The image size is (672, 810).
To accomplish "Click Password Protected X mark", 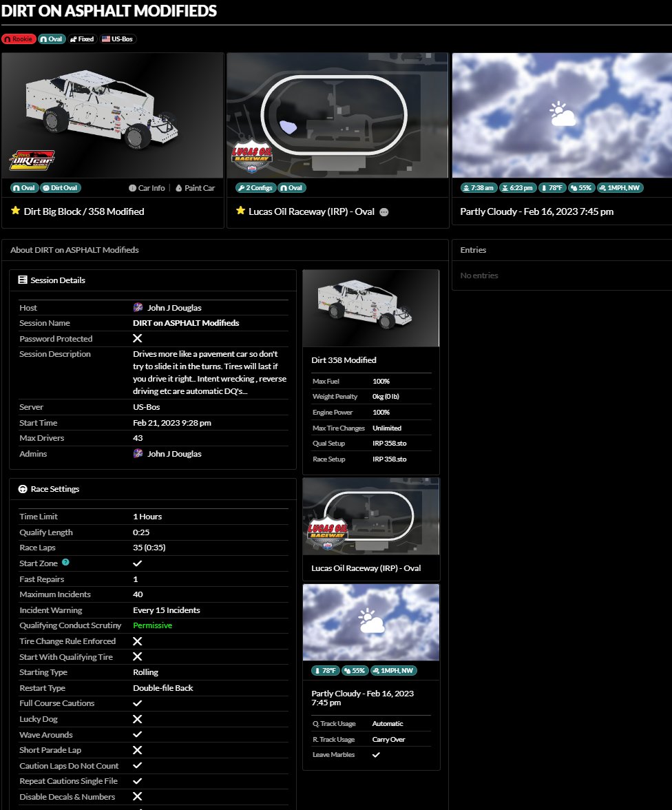I will pos(138,338).
